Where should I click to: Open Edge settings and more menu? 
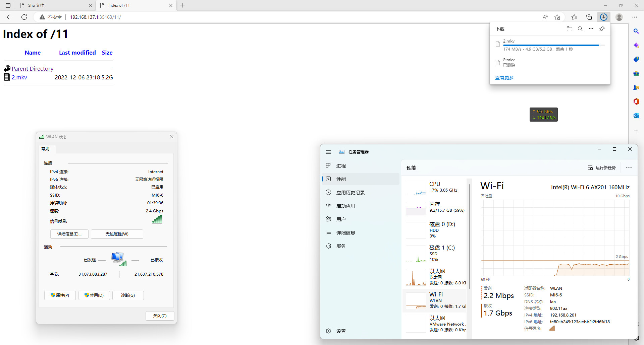pyautogui.click(x=635, y=17)
